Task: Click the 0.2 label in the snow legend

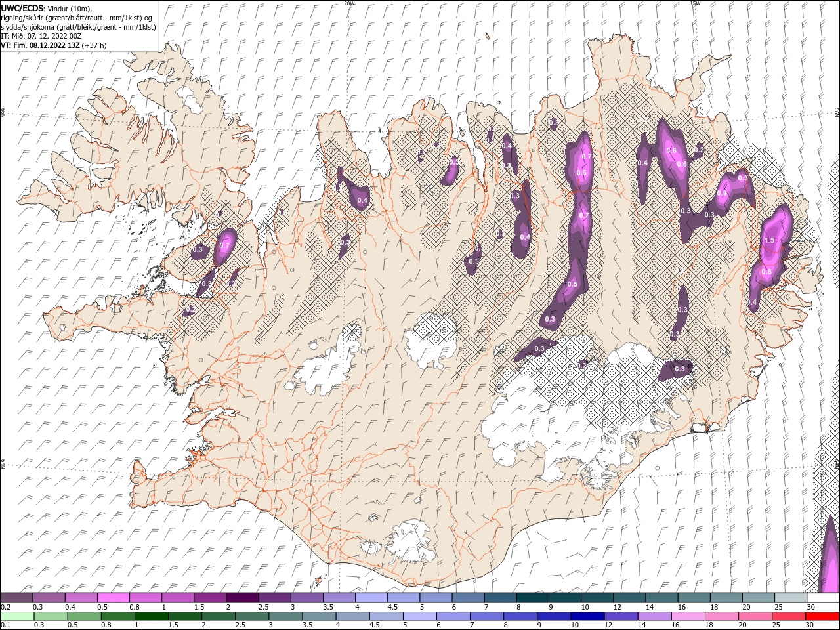Action: [6, 607]
